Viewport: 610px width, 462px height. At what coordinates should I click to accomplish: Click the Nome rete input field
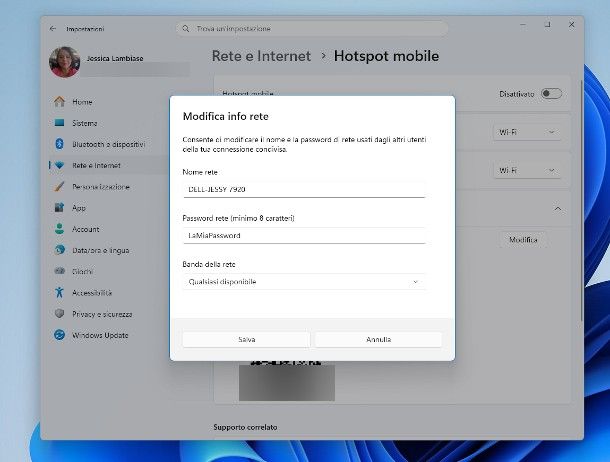pyautogui.click(x=304, y=189)
